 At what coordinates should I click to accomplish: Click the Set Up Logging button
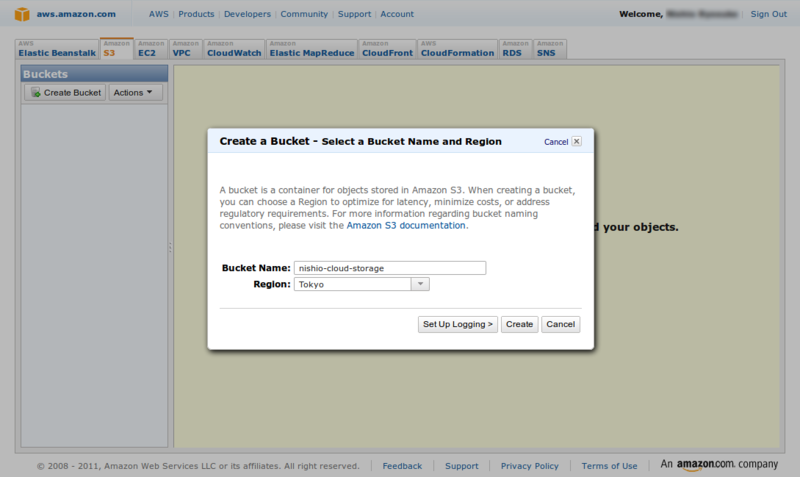pyautogui.click(x=458, y=324)
